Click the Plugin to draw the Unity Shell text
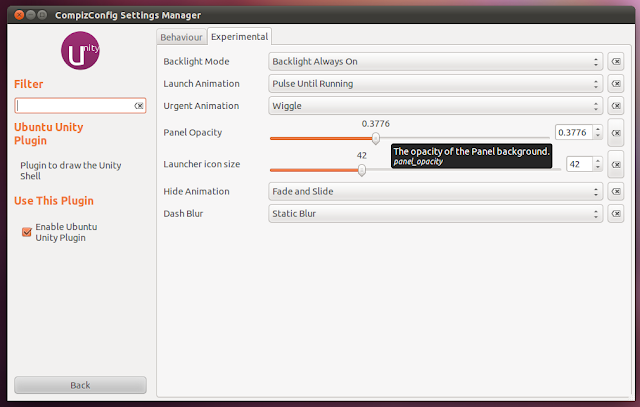This screenshot has width=640, height=407. [x=71, y=171]
